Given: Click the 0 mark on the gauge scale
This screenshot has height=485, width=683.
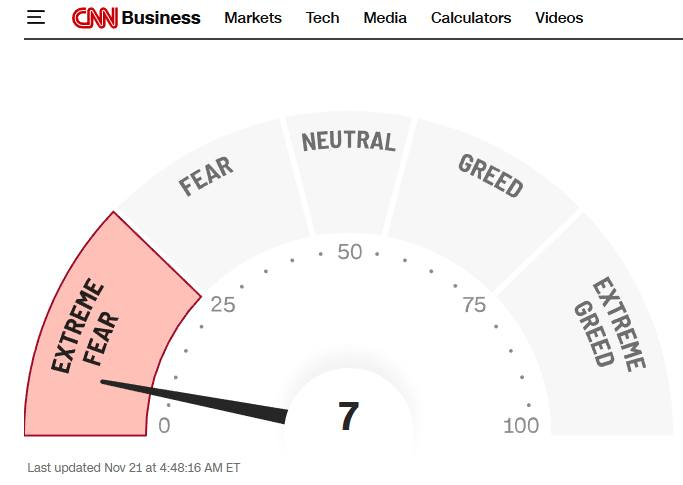Looking at the screenshot, I should [x=165, y=426].
